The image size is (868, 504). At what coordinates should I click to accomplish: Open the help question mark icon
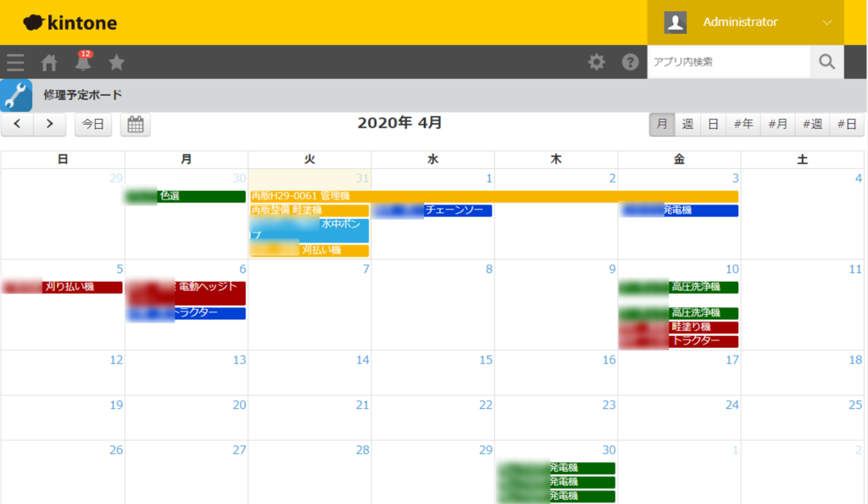[630, 62]
